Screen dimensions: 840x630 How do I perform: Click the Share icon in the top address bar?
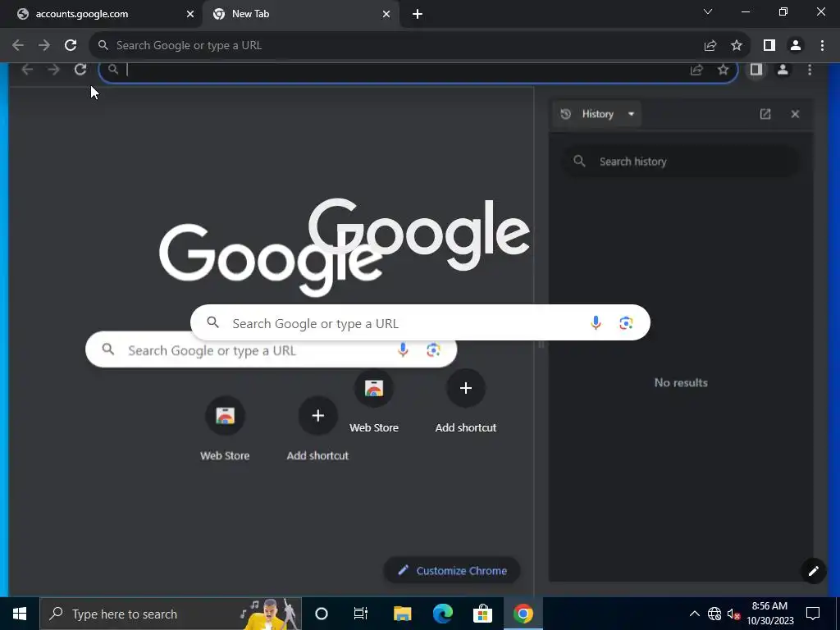pos(710,46)
